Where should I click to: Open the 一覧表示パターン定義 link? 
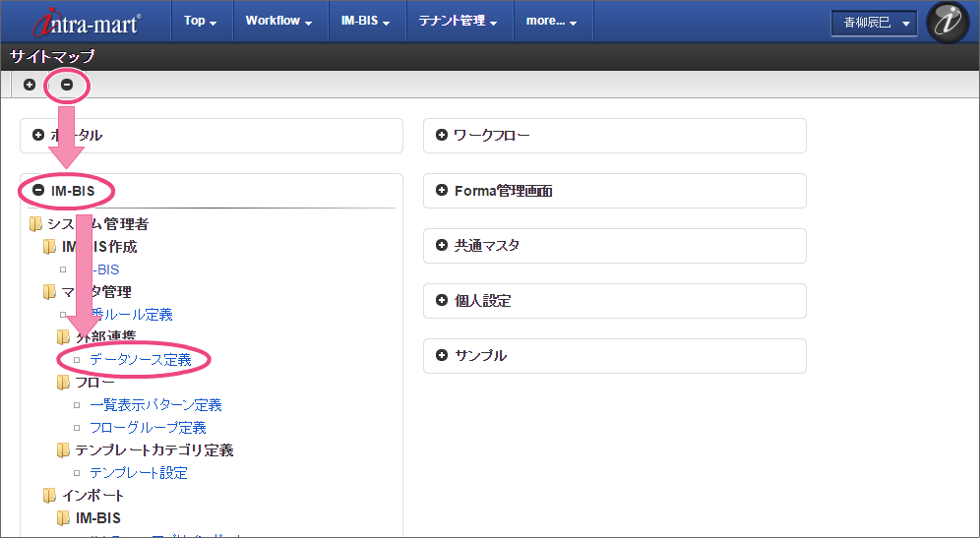155,405
